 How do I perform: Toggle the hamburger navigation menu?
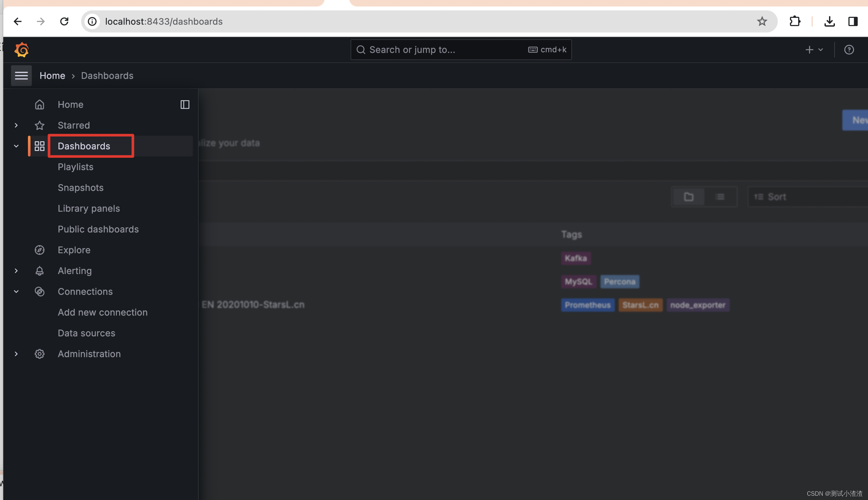(21, 76)
